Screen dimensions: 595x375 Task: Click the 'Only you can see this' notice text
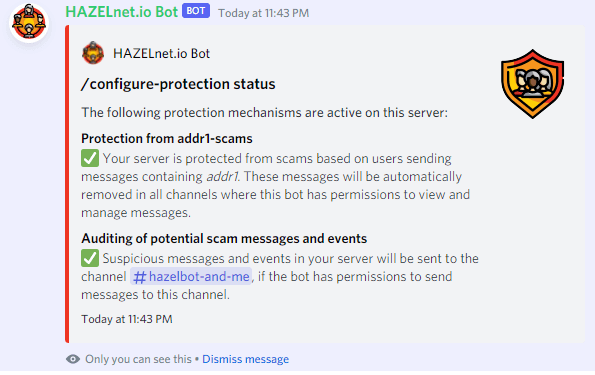pyautogui.click(x=138, y=359)
